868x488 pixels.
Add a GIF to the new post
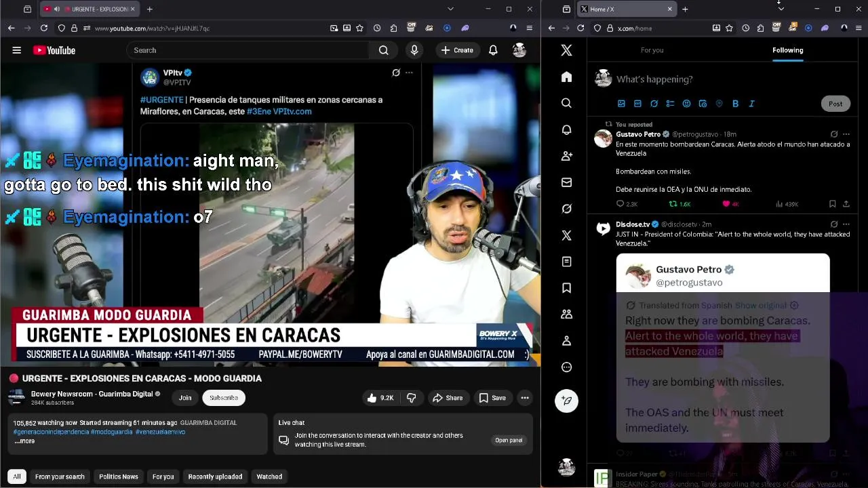click(637, 104)
